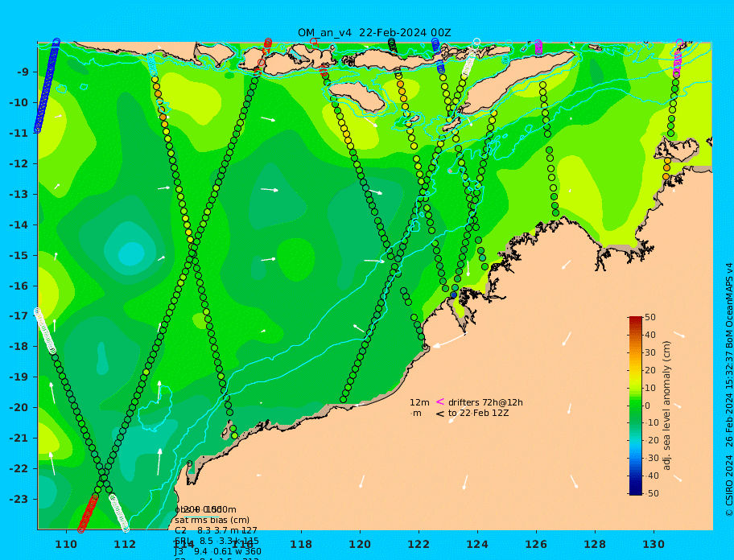Click the latitude axis label "-23"

(x=19, y=499)
